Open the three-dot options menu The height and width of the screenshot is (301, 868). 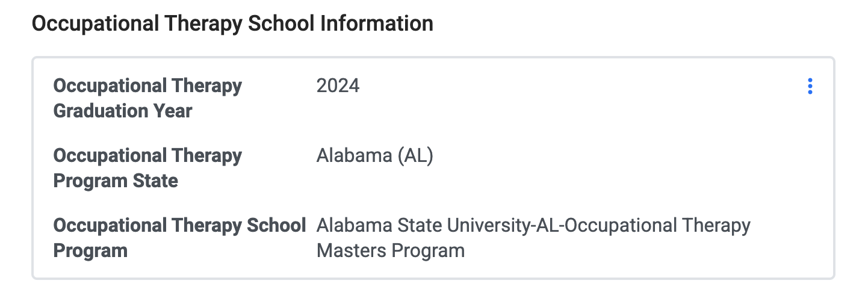click(x=810, y=86)
